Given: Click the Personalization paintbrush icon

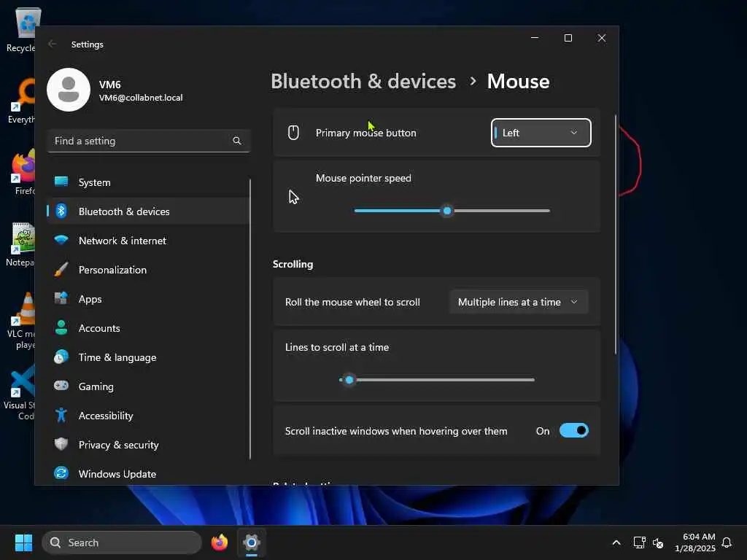Looking at the screenshot, I should [61, 270].
